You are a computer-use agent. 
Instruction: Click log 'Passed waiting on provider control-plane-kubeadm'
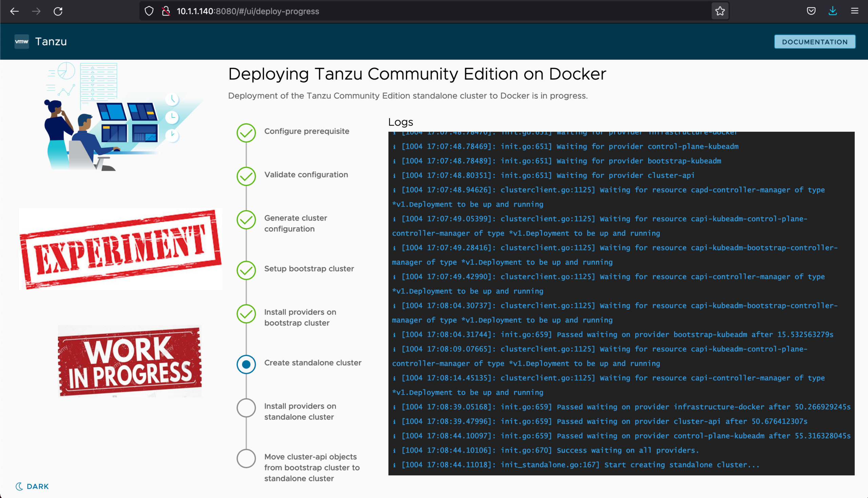click(621, 436)
